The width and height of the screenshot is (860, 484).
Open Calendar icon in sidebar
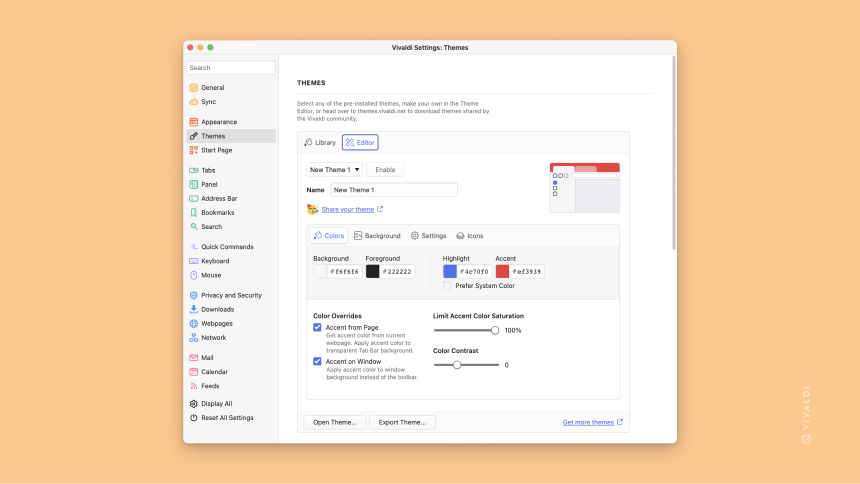194,372
